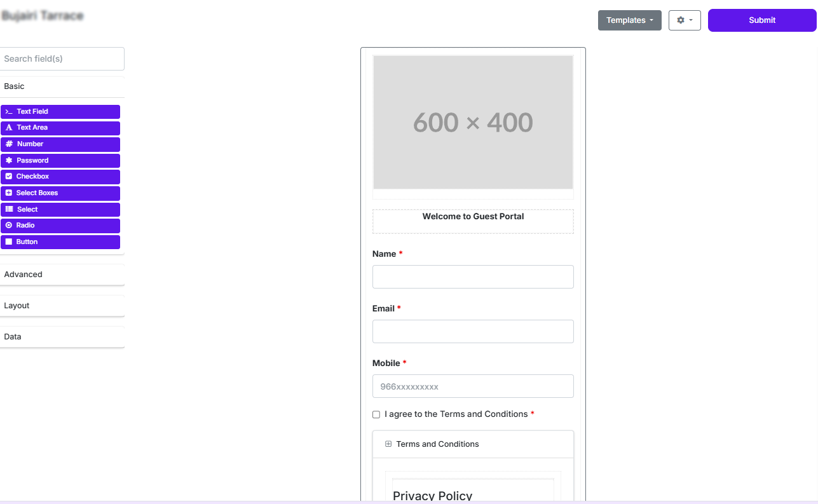Image resolution: width=818 pixels, height=504 pixels.
Task: Open the Basic components section
Action: [x=14, y=86]
